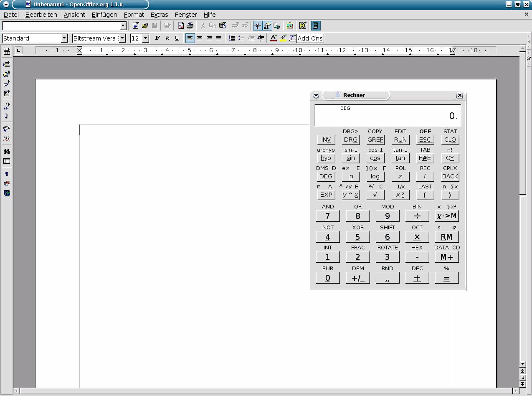Click the Insert Table icon in sidebar

(7, 52)
